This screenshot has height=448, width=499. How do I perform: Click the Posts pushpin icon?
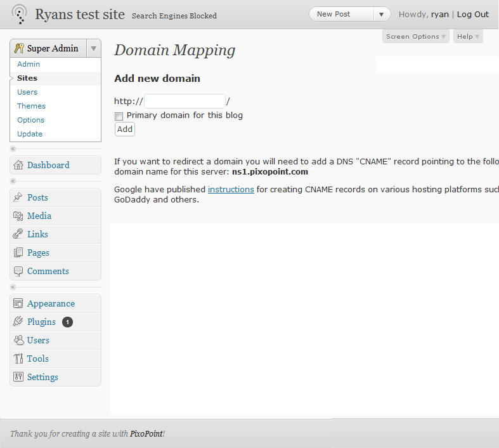tap(18, 197)
